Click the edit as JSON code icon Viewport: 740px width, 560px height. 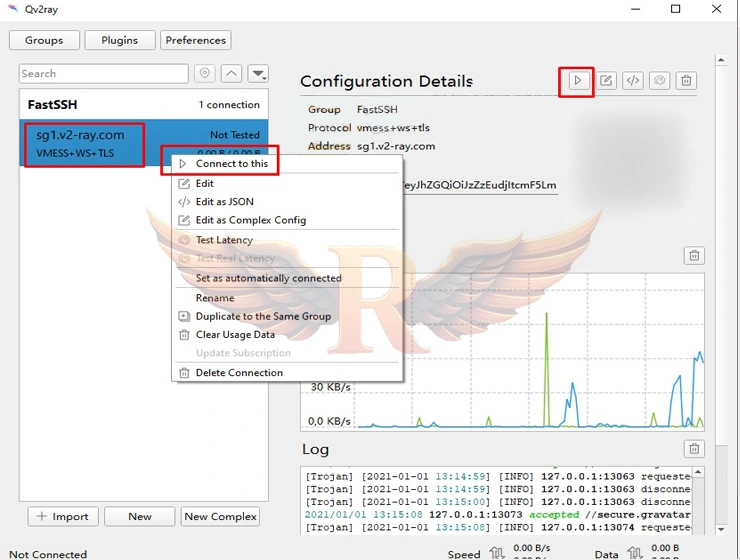tap(633, 81)
